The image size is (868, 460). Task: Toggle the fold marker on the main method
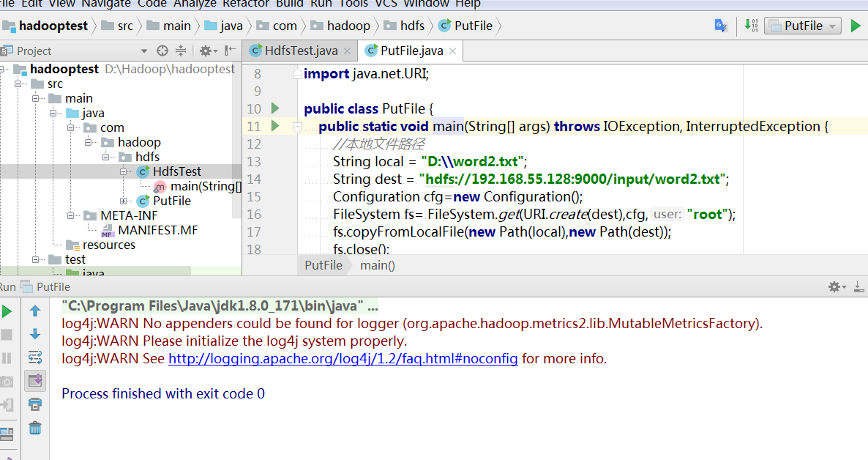[x=297, y=127]
